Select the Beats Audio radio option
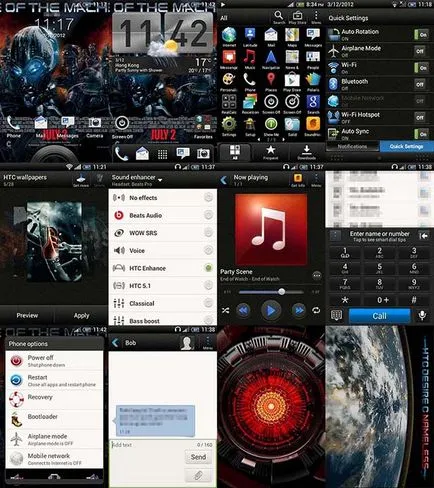The width and height of the screenshot is (434, 488). (x=208, y=215)
